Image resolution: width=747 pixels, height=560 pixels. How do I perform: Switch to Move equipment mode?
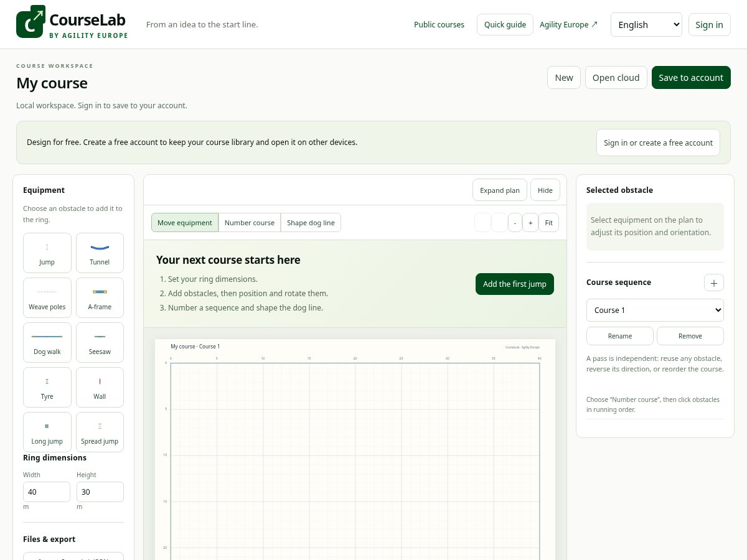185,223
